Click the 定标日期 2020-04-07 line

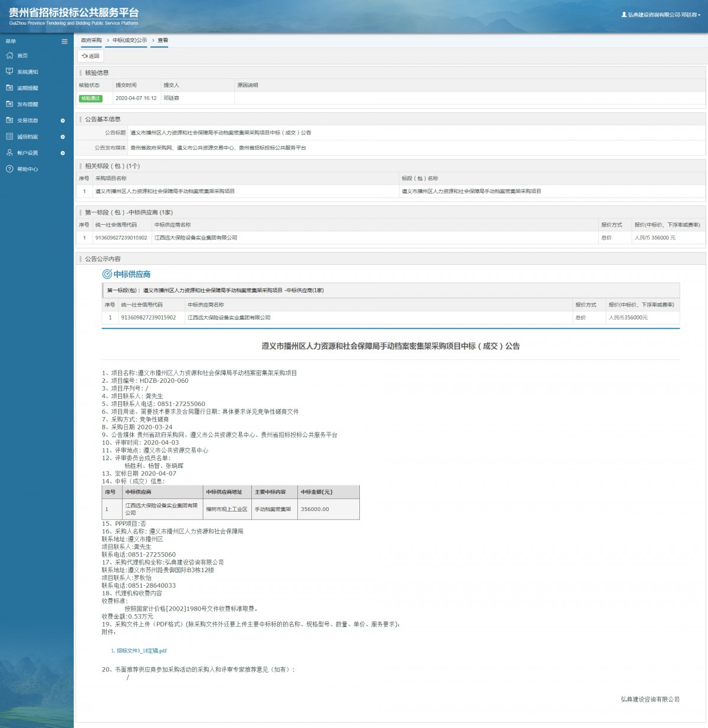[139, 473]
